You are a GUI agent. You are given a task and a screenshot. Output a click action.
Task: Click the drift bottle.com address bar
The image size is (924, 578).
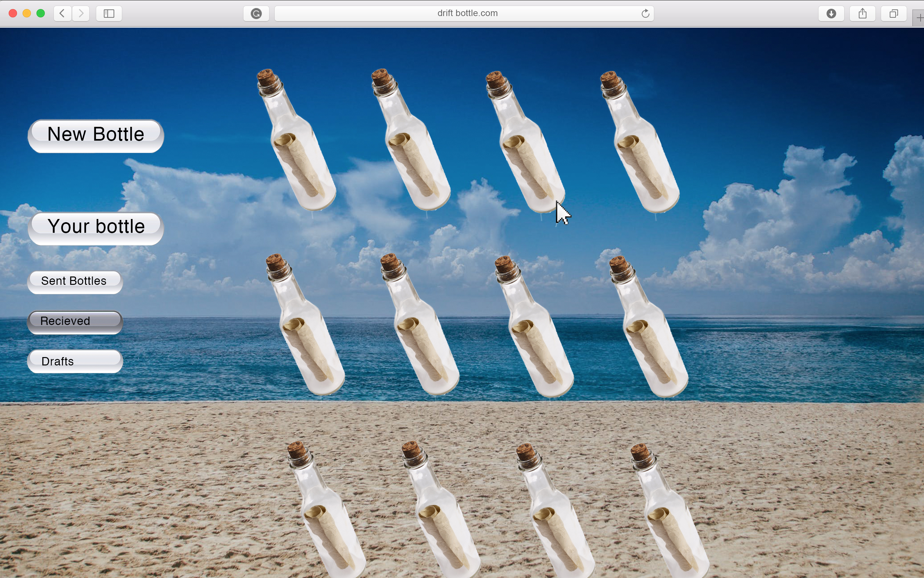(464, 13)
